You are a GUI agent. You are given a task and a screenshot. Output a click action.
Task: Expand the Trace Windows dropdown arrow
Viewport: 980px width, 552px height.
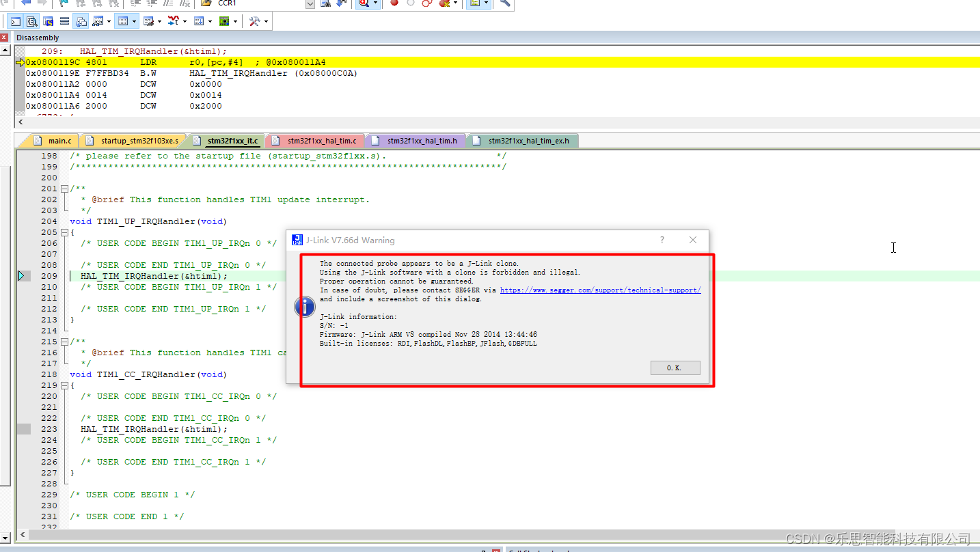(210, 22)
